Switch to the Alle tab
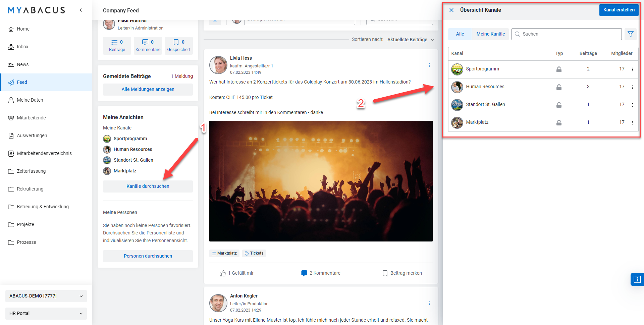This screenshot has width=644, height=325. click(460, 34)
